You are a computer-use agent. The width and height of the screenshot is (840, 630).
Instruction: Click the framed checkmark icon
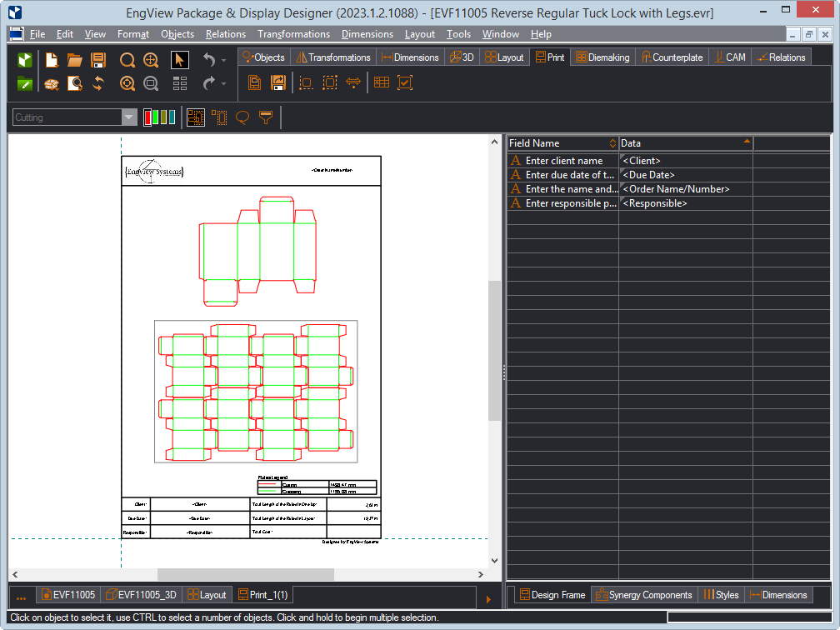[405, 82]
